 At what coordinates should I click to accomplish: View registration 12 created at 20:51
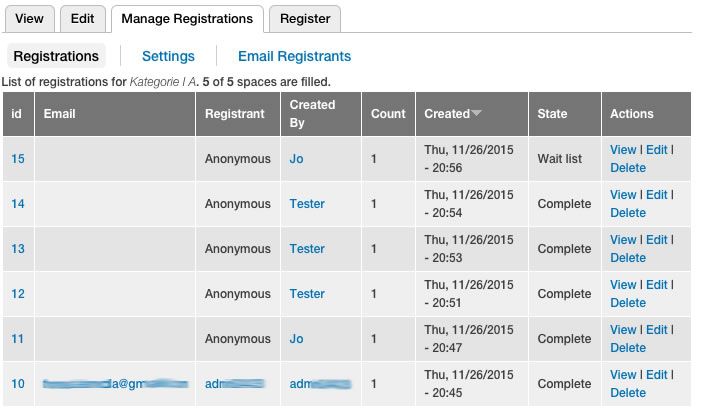[x=623, y=285]
